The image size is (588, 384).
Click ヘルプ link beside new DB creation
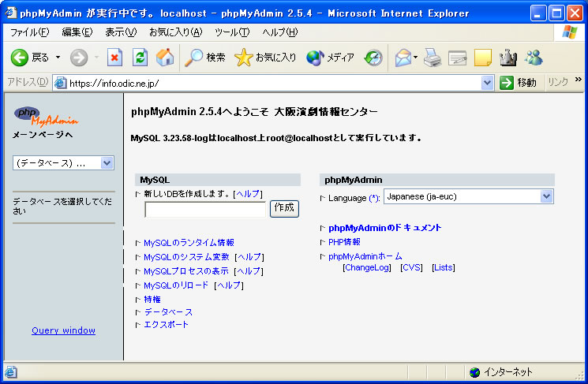pos(248,194)
